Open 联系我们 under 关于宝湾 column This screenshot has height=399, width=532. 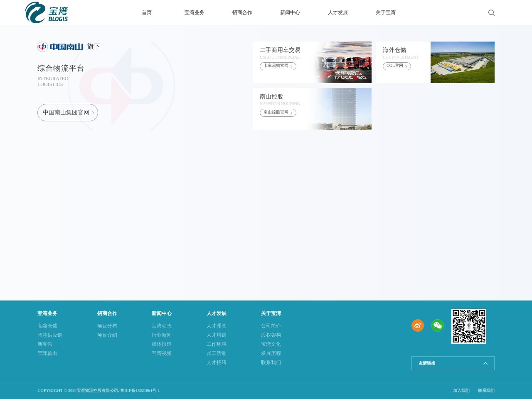click(271, 362)
